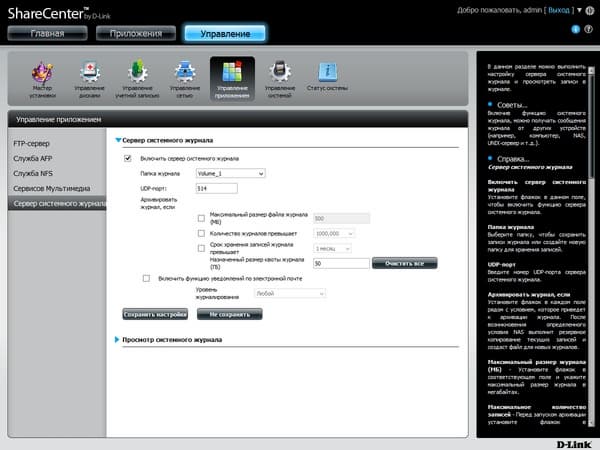The image size is (600, 450).
Task: Toggle Включить сервер системного журнала checkbox
Action: pyautogui.click(x=127, y=158)
